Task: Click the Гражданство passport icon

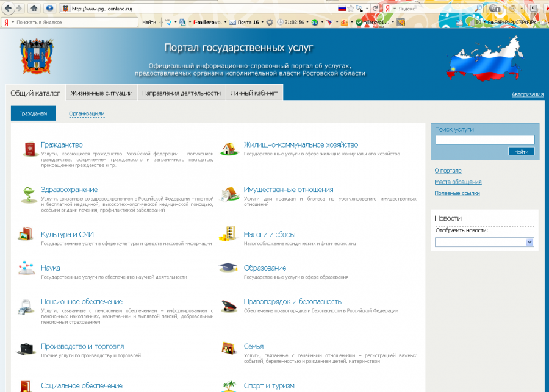Action: [x=27, y=149]
